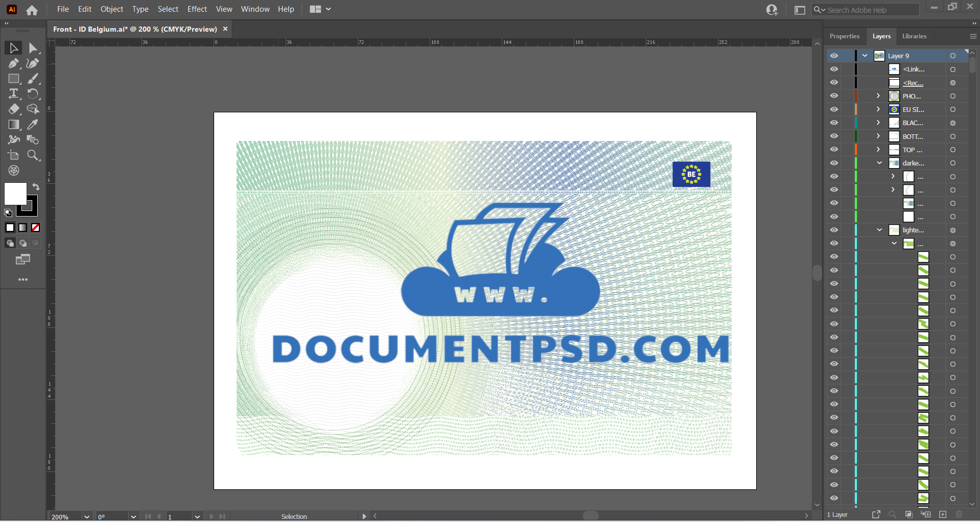This screenshot has width=980, height=522.
Task: Open rotation angle dropdown
Action: (x=133, y=517)
